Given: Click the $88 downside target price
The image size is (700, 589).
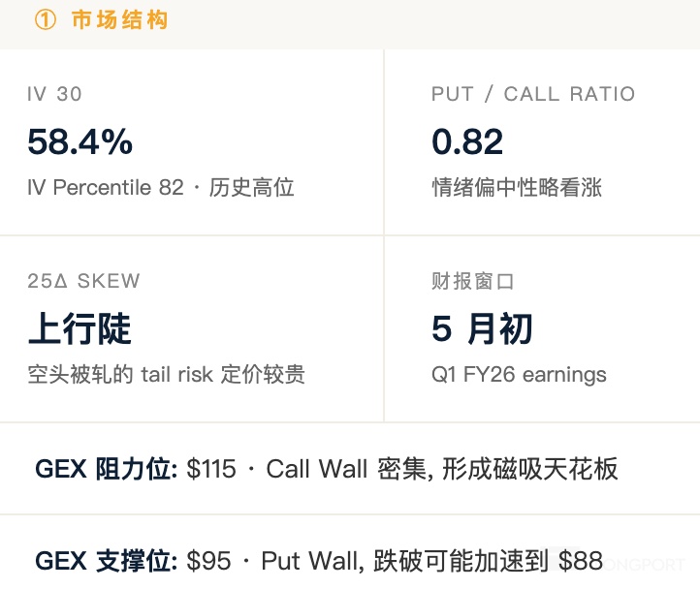Looking at the screenshot, I should [x=580, y=560].
